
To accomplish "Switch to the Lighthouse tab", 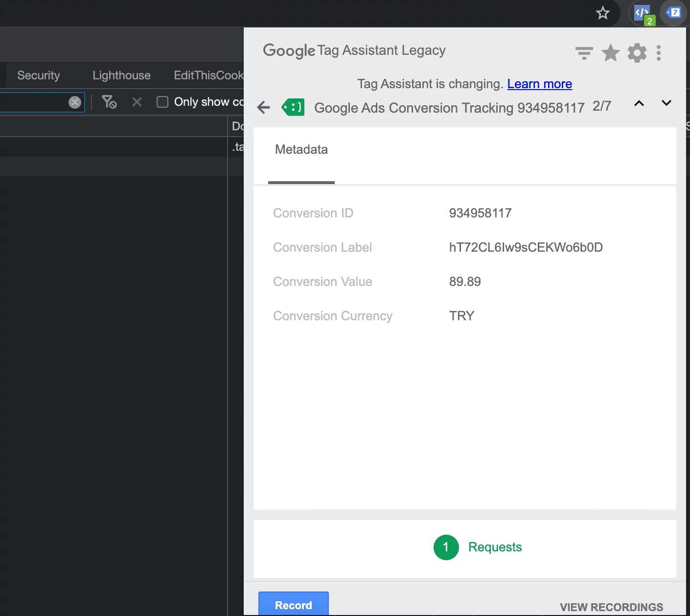I will pyautogui.click(x=121, y=75).
